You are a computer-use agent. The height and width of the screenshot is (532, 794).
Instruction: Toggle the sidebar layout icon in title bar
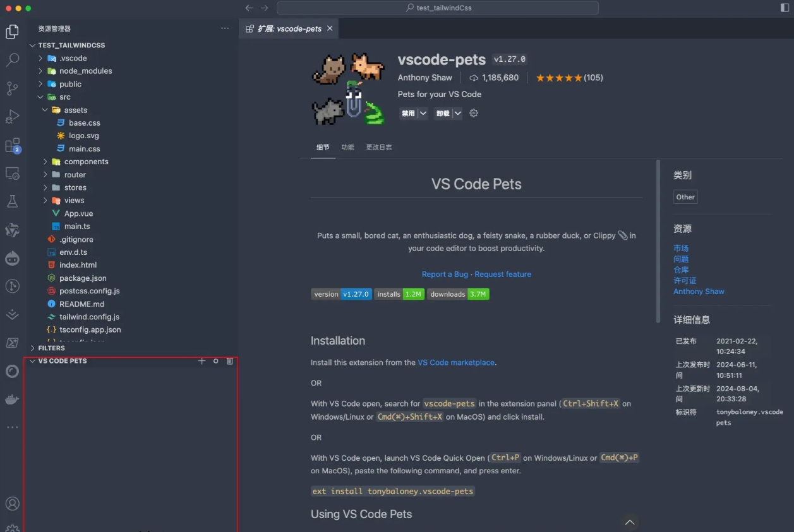[x=785, y=8]
